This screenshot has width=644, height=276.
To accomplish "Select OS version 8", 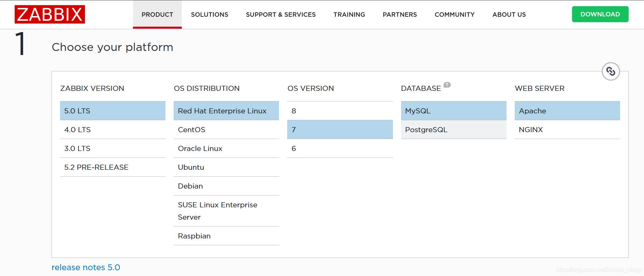I will (340, 111).
